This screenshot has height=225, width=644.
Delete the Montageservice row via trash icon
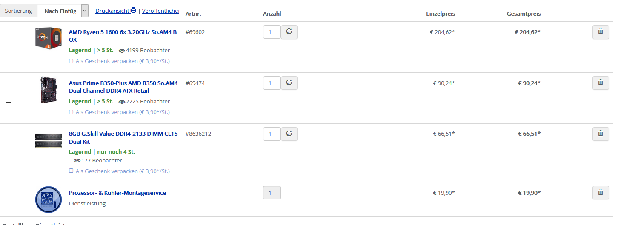click(x=601, y=193)
